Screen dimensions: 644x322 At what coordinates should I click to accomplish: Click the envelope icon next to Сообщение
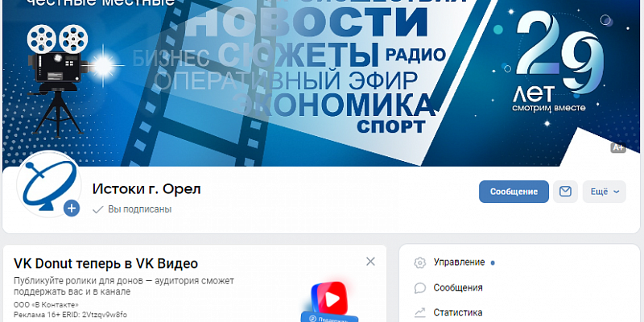565,192
